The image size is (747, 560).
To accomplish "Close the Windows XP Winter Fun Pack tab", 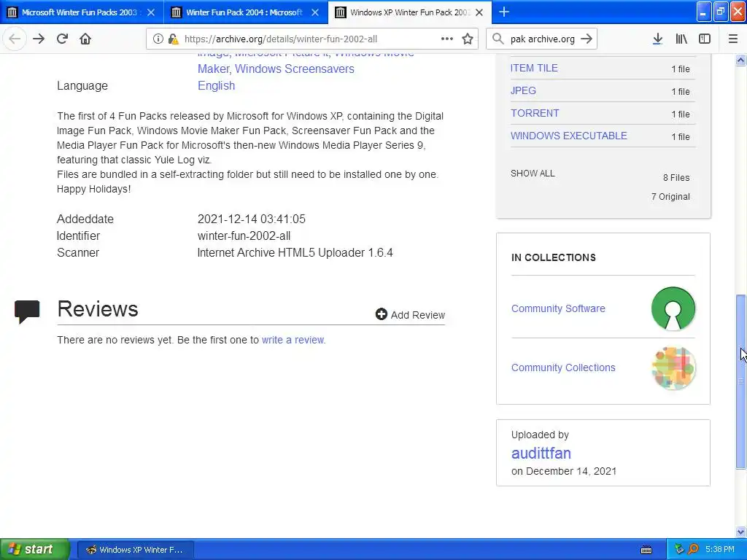I will click(x=480, y=12).
